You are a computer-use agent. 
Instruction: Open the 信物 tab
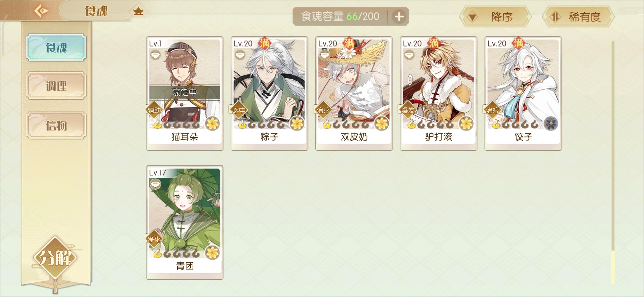pyautogui.click(x=56, y=125)
